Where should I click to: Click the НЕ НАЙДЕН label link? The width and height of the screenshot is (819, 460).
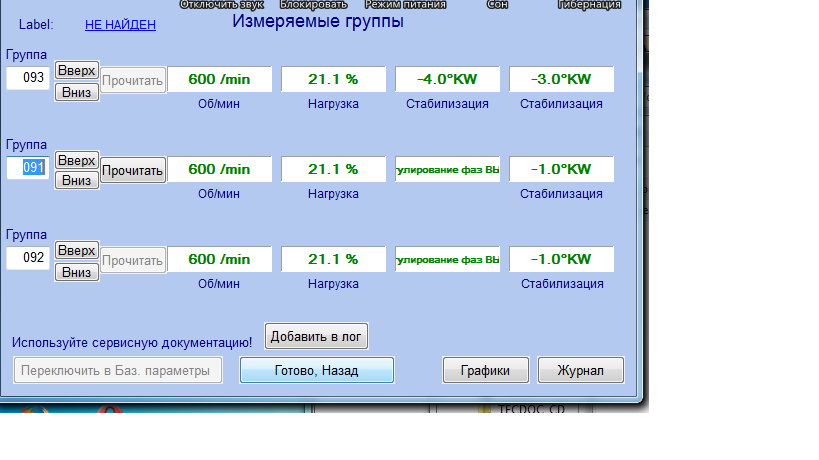click(x=120, y=24)
